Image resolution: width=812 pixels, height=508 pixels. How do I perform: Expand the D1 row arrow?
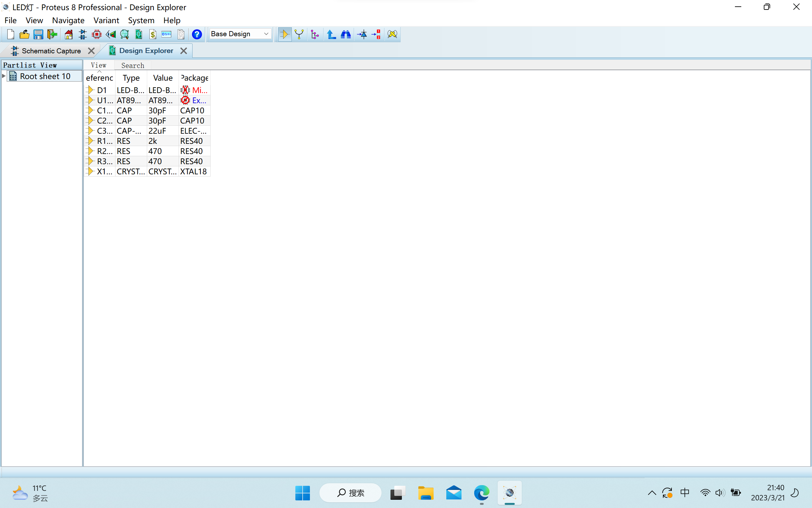(x=90, y=90)
